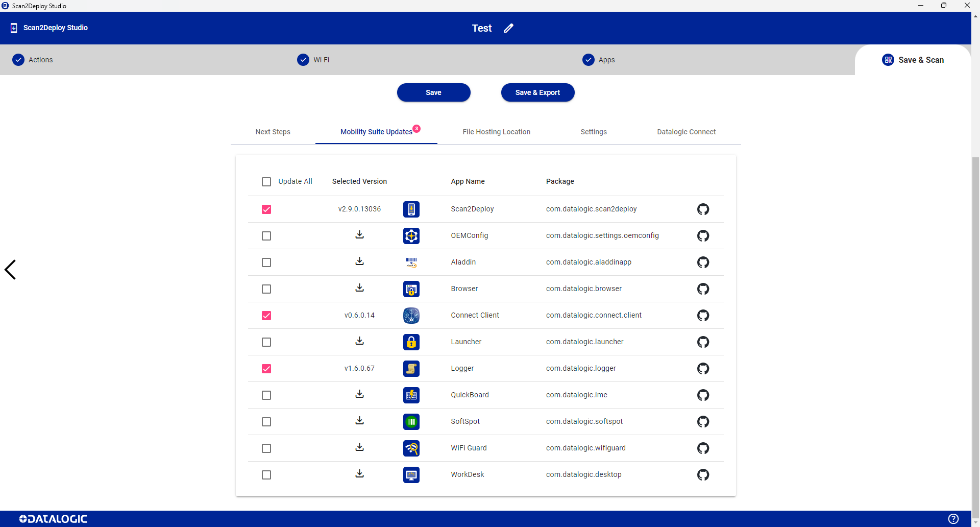
Task: Click the QuickBoard keyboard app icon
Action: point(411,395)
